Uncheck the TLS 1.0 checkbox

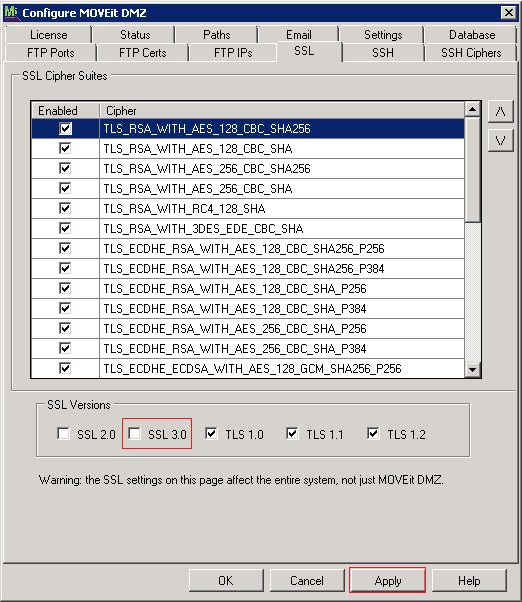pyautogui.click(x=211, y=433)
